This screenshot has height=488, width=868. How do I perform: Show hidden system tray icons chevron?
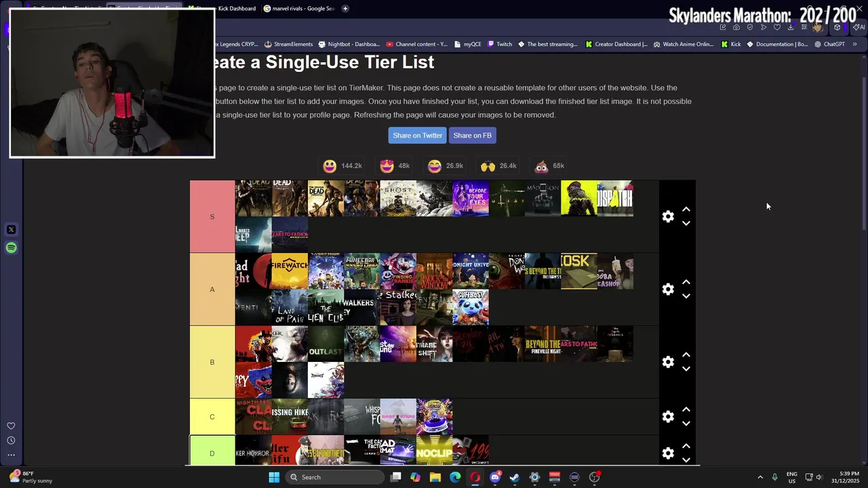click(760, 477)
